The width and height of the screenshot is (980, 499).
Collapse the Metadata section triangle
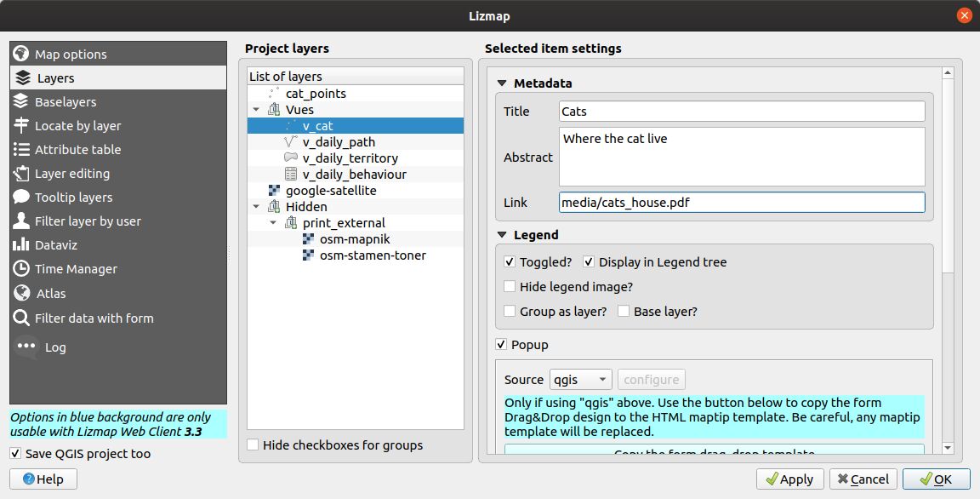pos(502,83)
